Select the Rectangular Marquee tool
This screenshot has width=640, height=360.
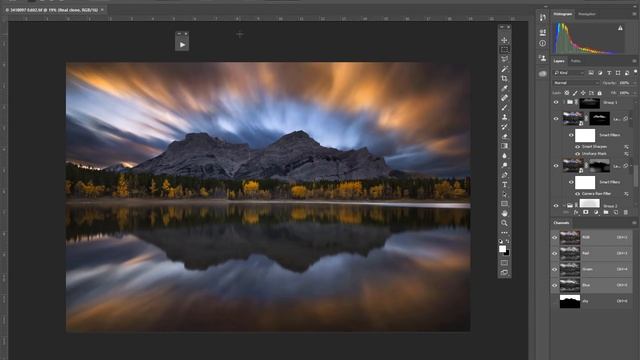coord(504,49)
